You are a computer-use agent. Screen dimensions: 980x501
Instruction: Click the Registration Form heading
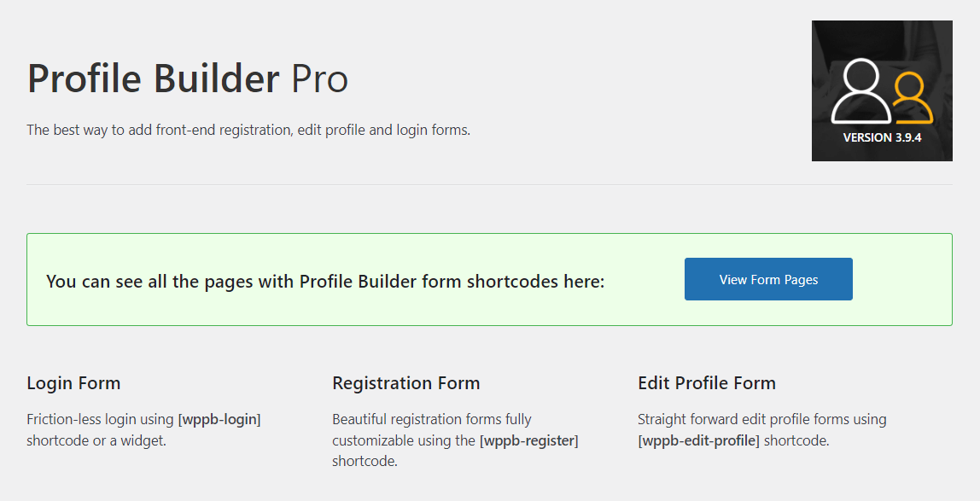[x=406, y=383]
